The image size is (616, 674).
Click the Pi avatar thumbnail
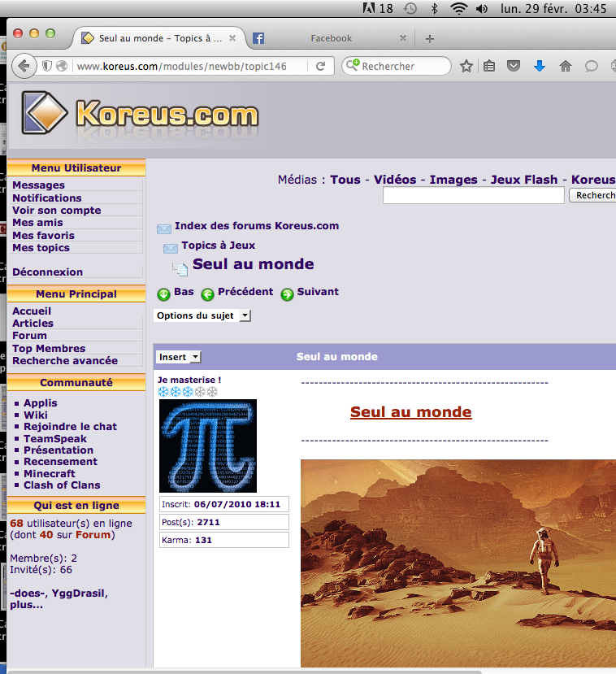click(207, 446)
